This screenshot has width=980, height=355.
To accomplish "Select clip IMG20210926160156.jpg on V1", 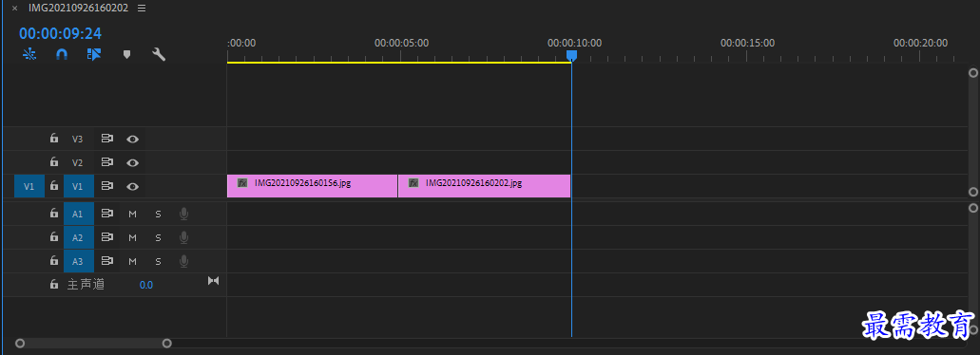I will coord(313,186).
